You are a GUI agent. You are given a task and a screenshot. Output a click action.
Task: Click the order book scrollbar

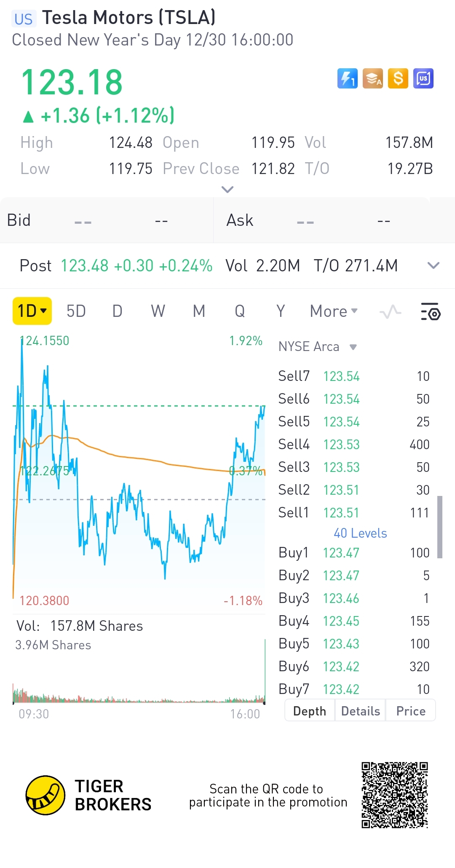point(440,527)
